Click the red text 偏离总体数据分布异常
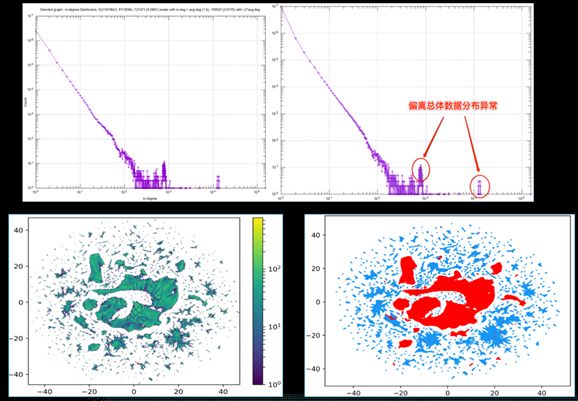 [453, 106]
